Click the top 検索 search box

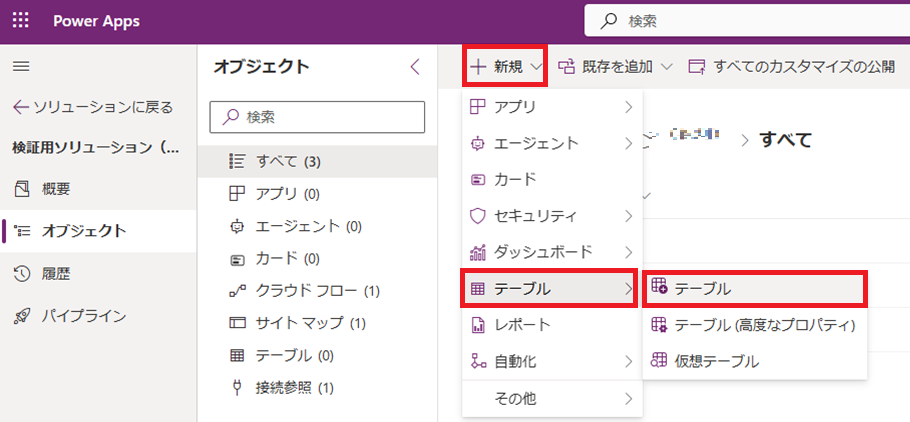tap(747, 21)
